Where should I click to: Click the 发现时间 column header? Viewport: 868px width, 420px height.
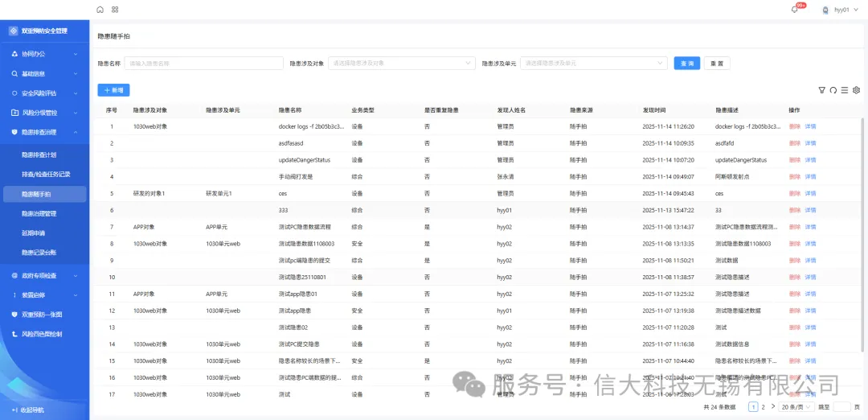pos(654,110)
